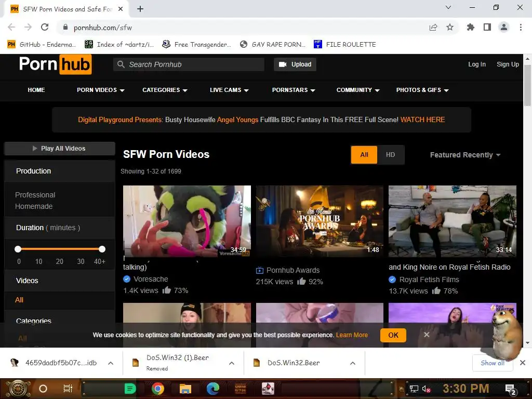This screenshot has width=532, height=399.
Task: Select the All quality toggle
Action: click(364, 155)
